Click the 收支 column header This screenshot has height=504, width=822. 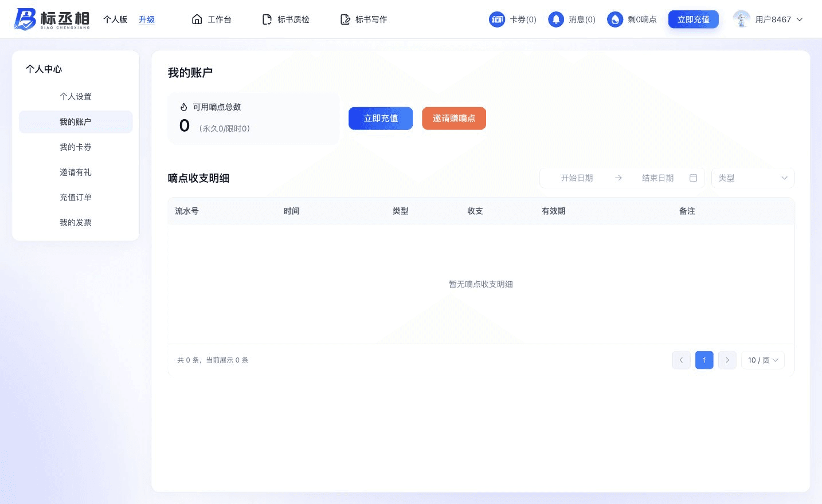tap(475, 211)
